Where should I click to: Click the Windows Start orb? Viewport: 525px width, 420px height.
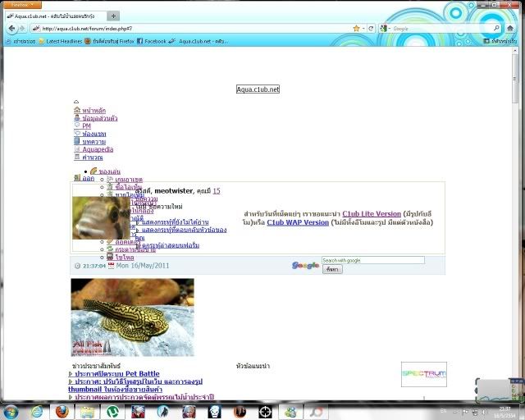[x=11, y=410]
